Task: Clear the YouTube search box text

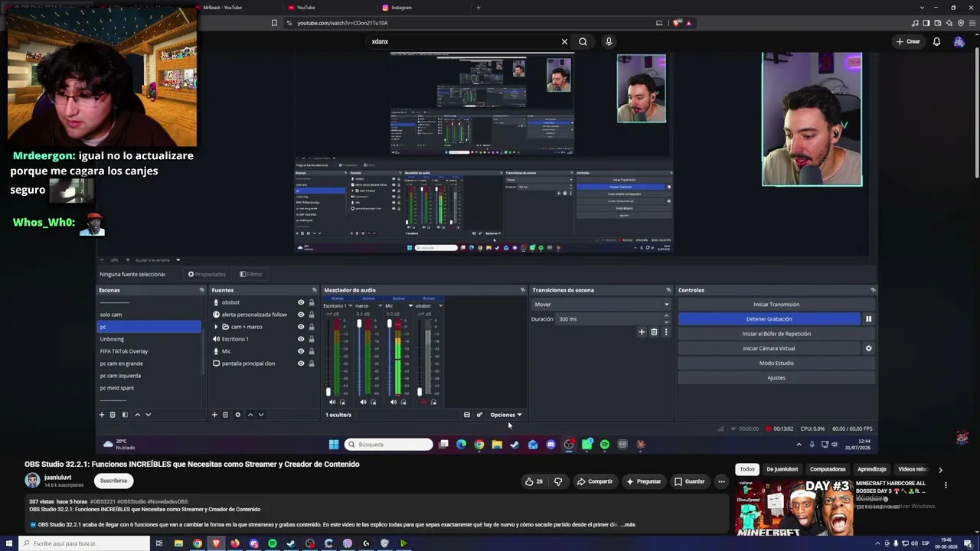Action: pyautogui.click(x=564, y=41)
